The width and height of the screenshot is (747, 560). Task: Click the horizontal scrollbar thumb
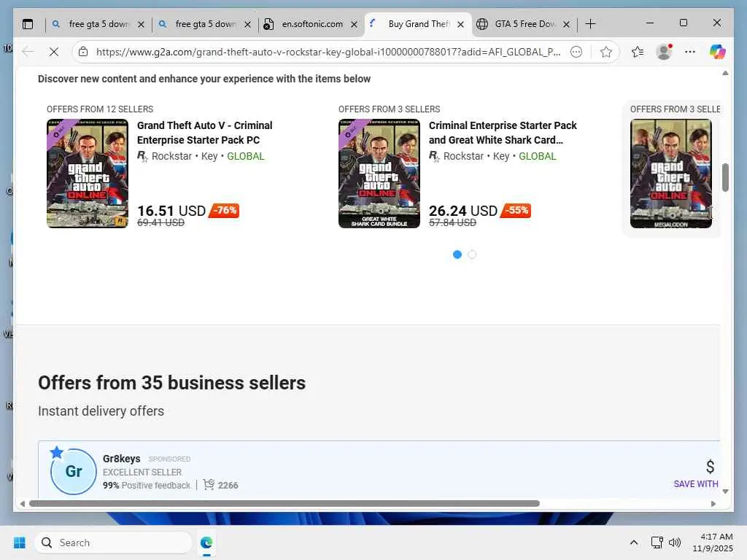pyautogui.click(x=285, y=503)
